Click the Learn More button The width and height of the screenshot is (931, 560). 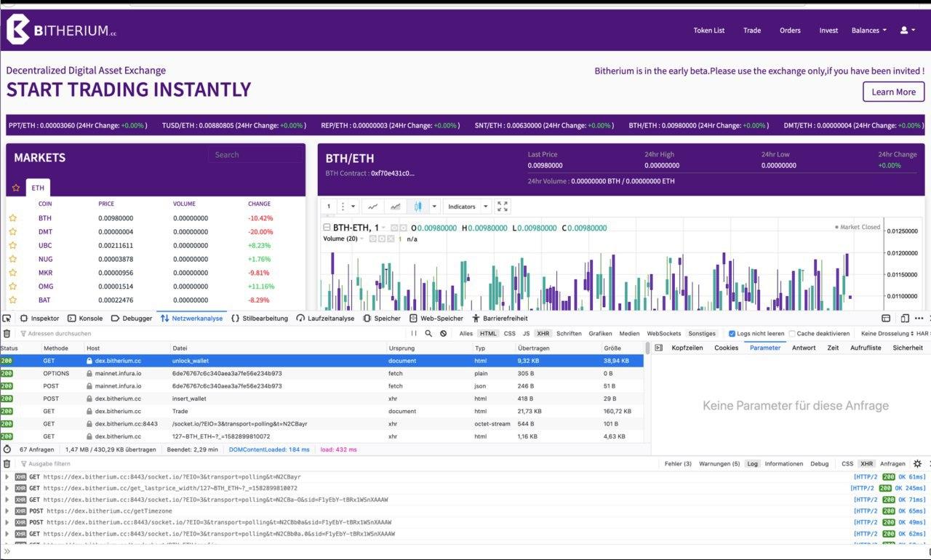pyautogui.click(x=894, y=92)
